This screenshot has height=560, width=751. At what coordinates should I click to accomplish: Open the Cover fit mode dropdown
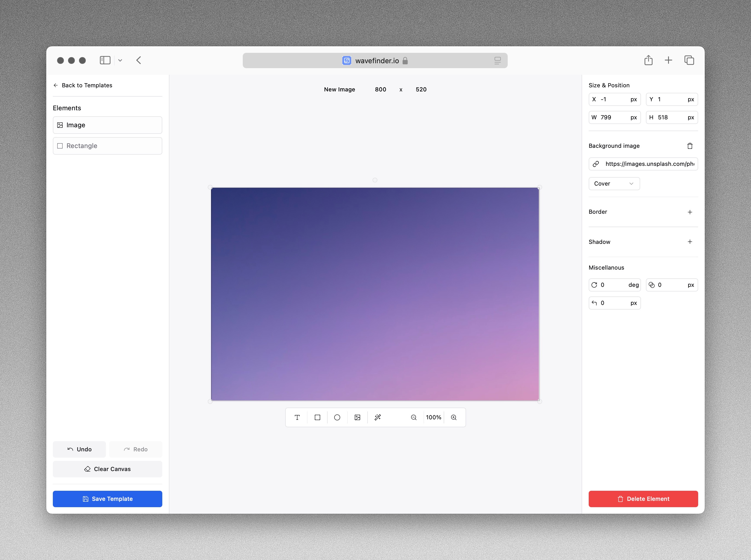614,183
